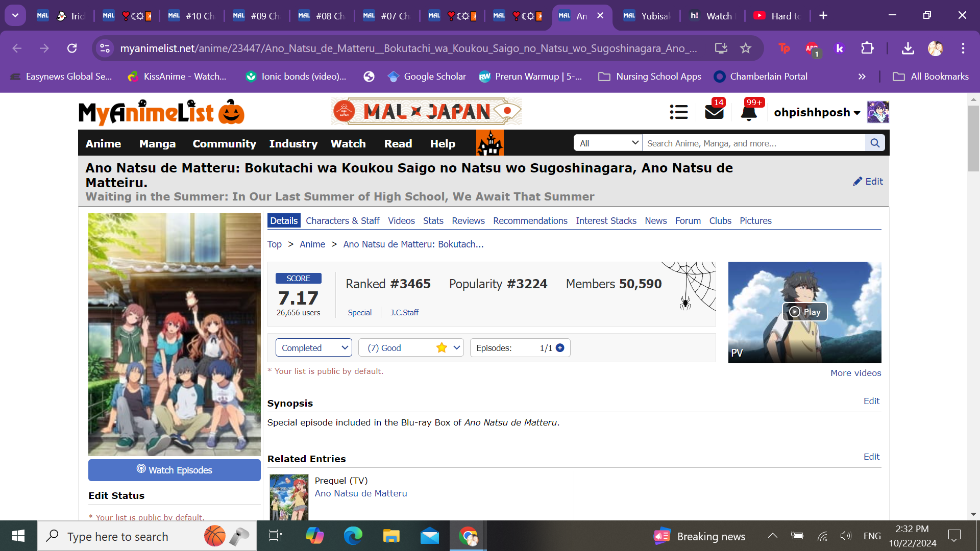Play the PV video thumbnail

[x=804, y=312]
